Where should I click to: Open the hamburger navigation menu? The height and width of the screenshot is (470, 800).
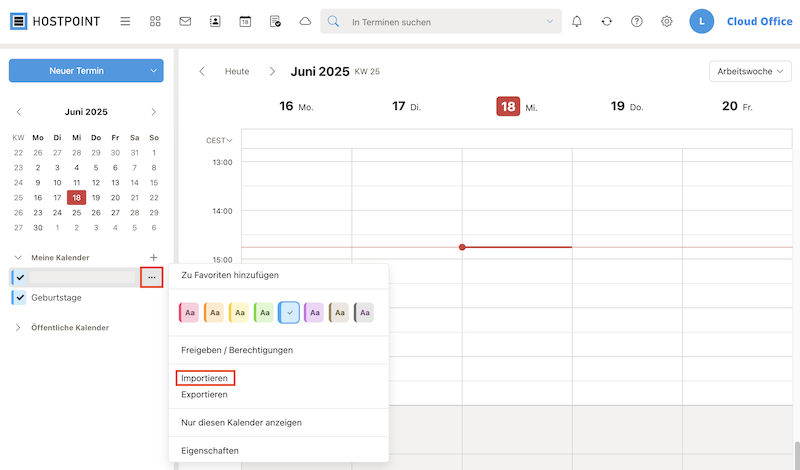(x=125, y=21)
